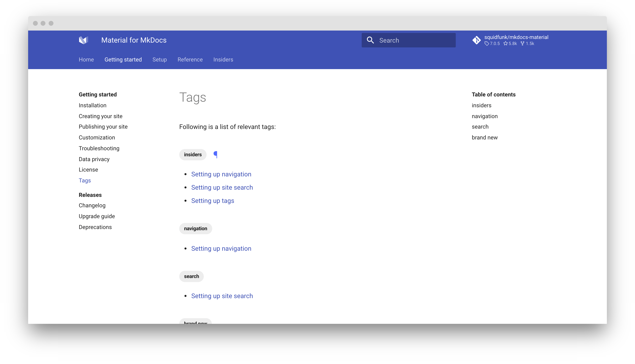635x364 pixels.
Task: Click the Git repository icon in the header
Action: coord(476,40)
